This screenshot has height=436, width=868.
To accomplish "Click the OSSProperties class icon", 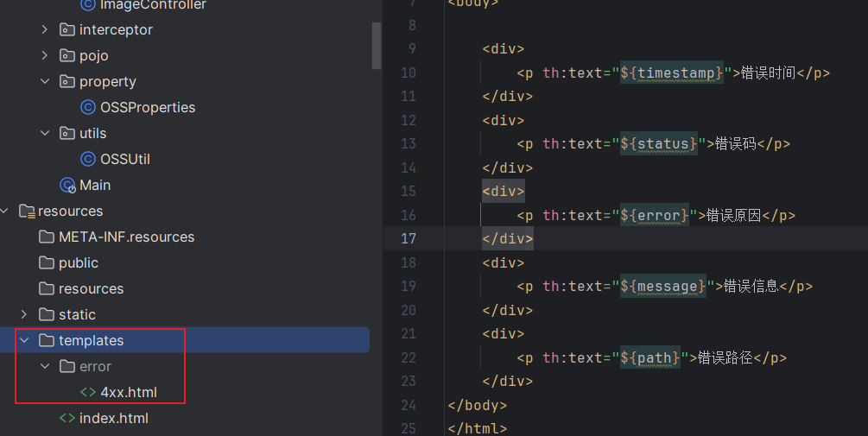I will pos(88,107).
